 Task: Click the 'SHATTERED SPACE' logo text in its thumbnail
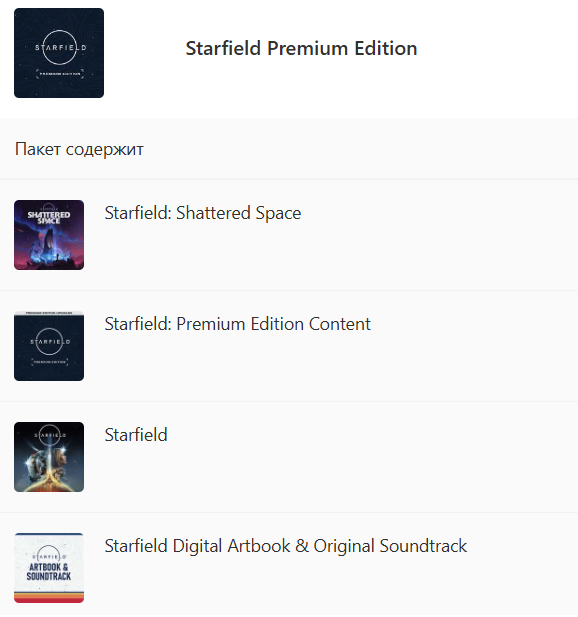[x=49, y=217]
